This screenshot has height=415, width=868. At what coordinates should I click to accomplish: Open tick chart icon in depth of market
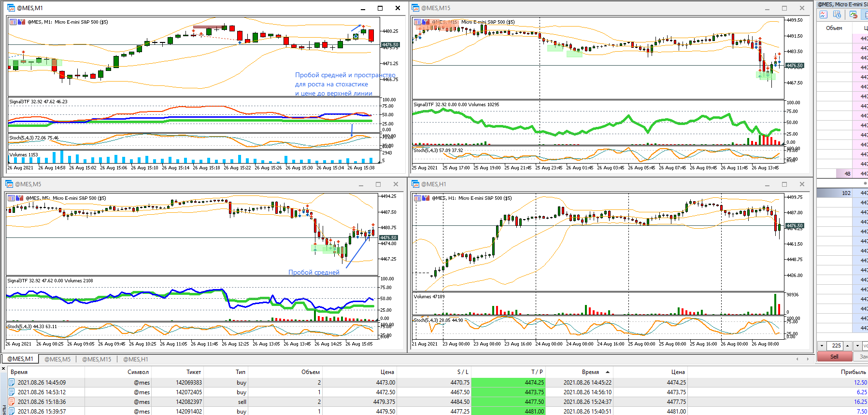(824, 14)
